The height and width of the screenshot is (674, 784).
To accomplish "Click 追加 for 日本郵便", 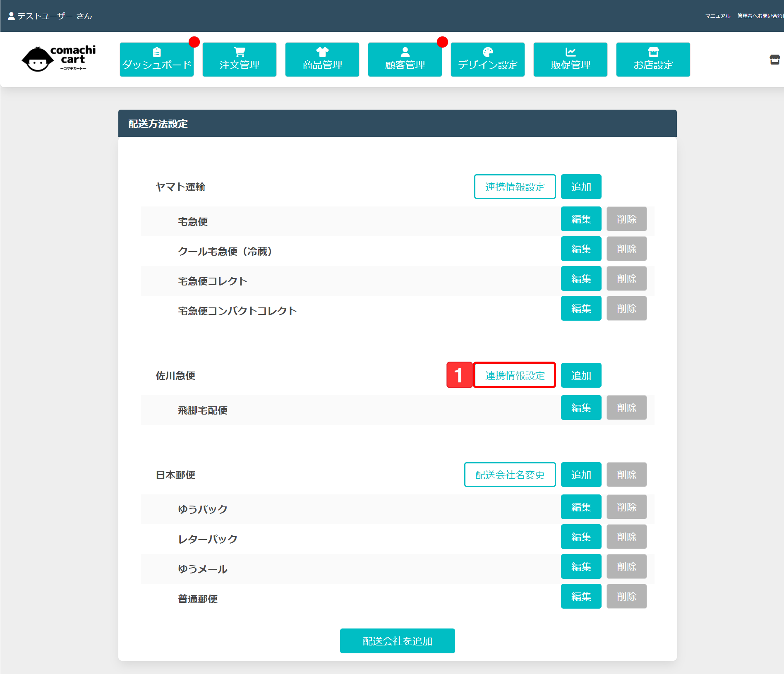I will click(581, 475).
